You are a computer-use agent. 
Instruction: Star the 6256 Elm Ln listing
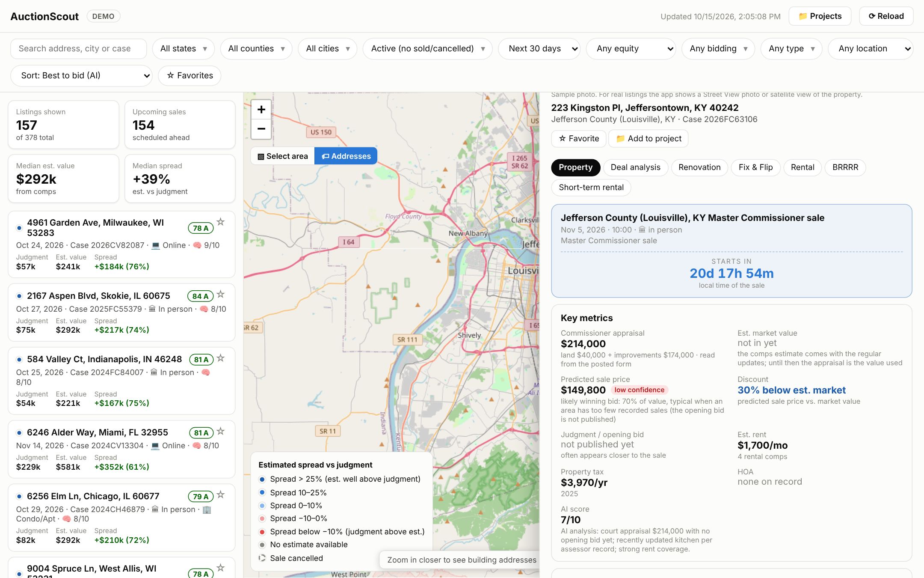[x=221, y=495]
